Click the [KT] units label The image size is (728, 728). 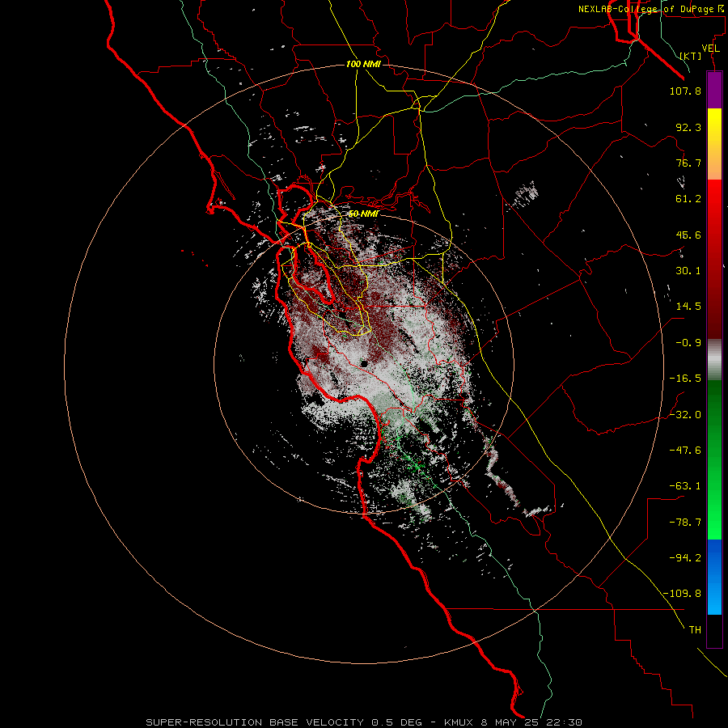691,56
